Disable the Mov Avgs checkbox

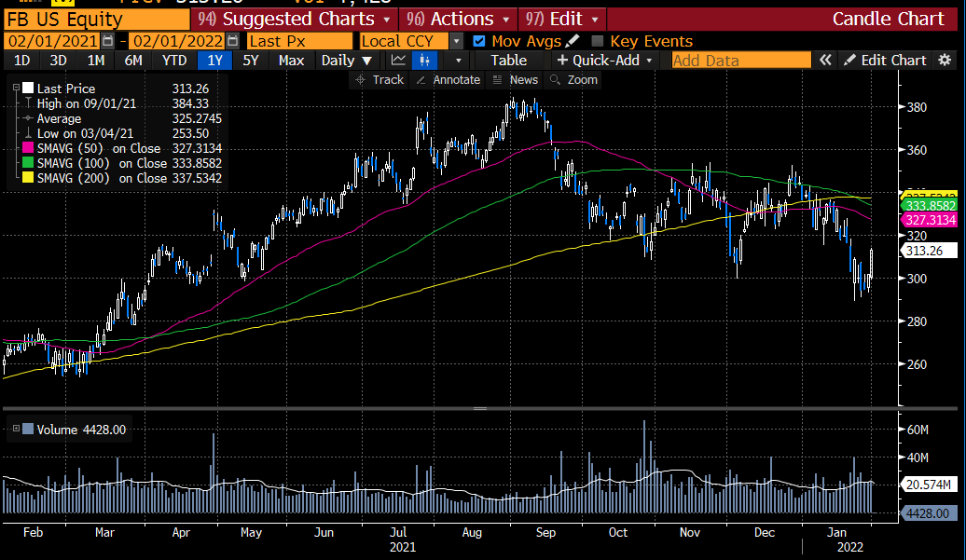[479, 41]
